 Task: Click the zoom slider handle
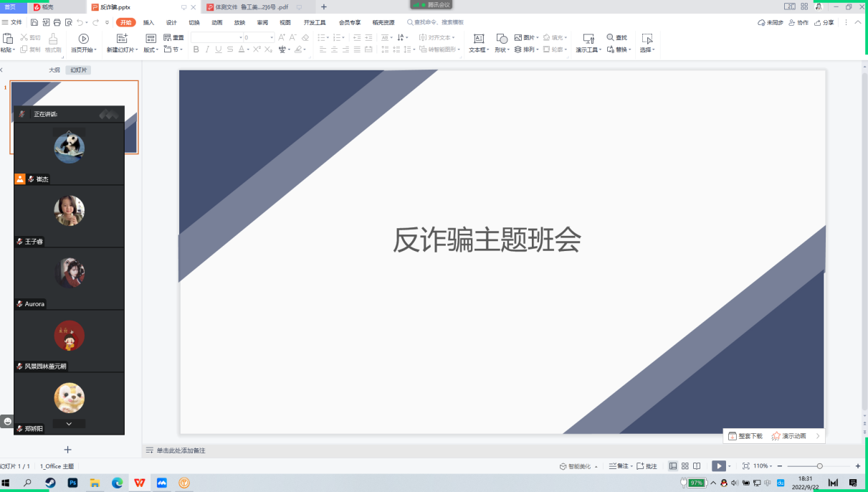pos(819,466)
